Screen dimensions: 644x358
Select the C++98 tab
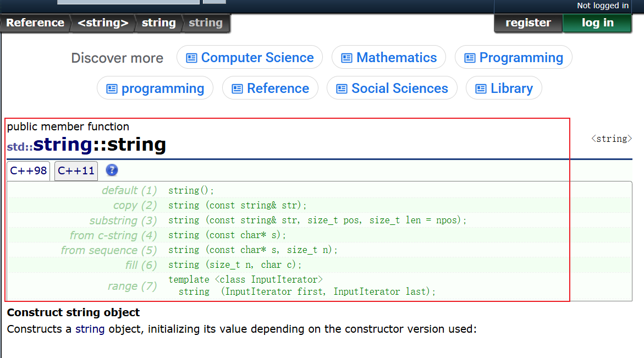click(x=29, y=171)
